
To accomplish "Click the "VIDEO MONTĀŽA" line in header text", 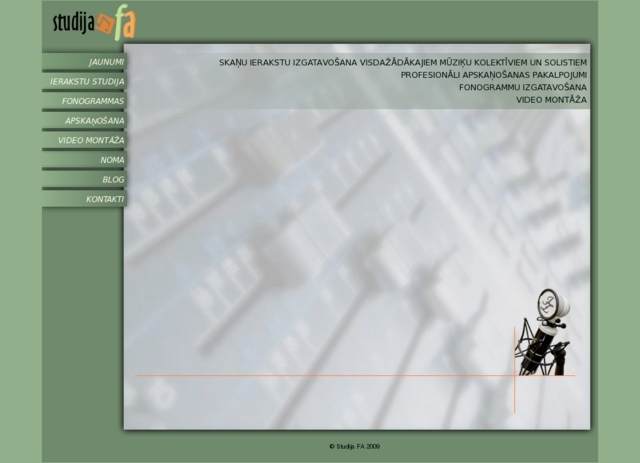I will [x=551, y=100].
